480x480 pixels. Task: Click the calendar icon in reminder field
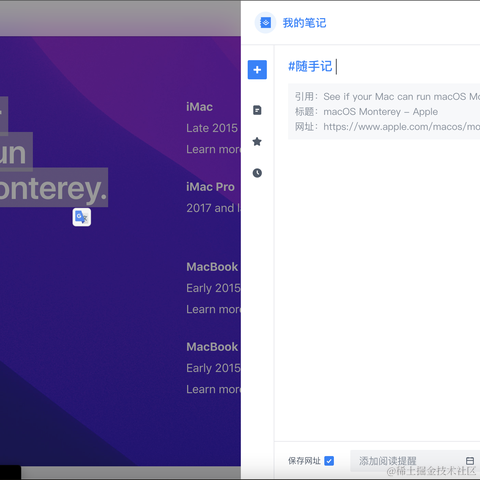(x=470, y=461)
